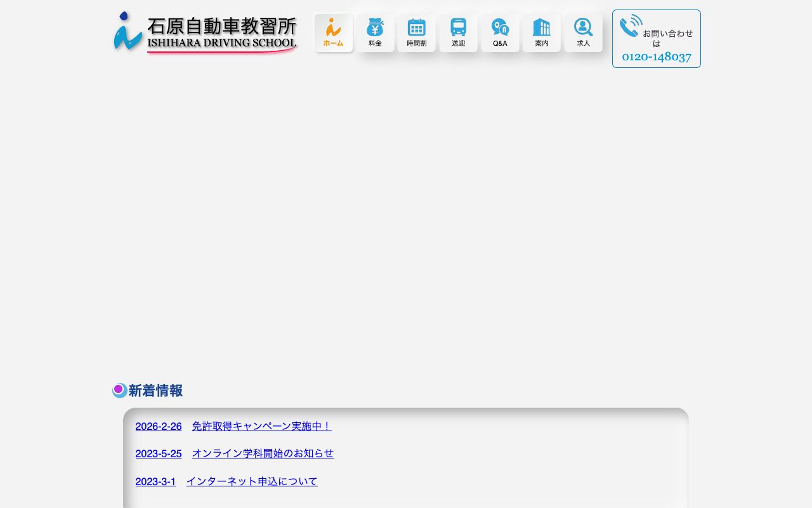
Task: Click the phone number 0120-148037
Action: pos(657,57)
